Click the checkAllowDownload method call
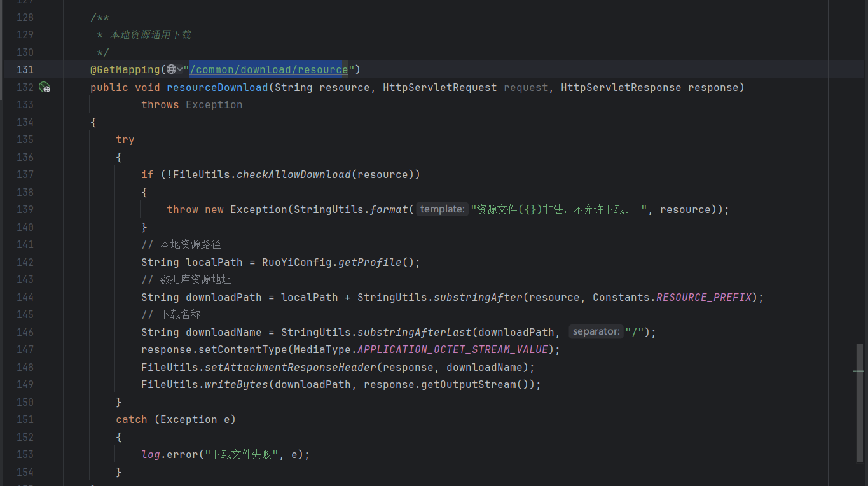 coord(294,174)
